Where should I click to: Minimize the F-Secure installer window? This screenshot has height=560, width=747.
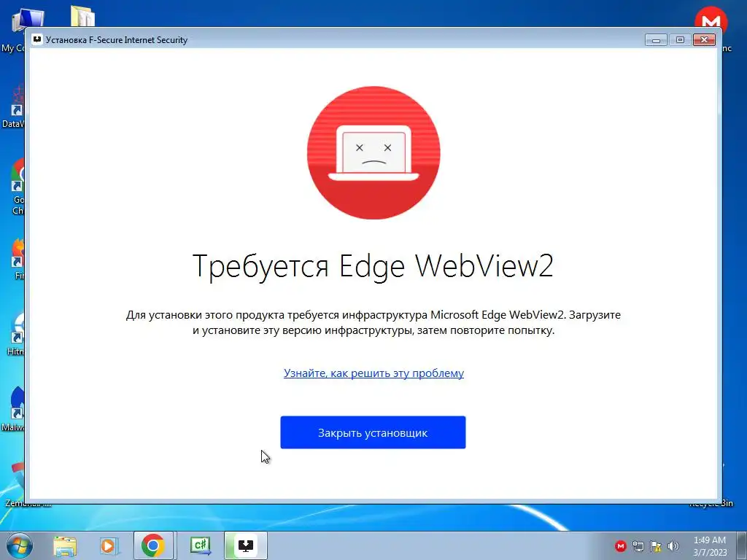(x=656, y=40)
